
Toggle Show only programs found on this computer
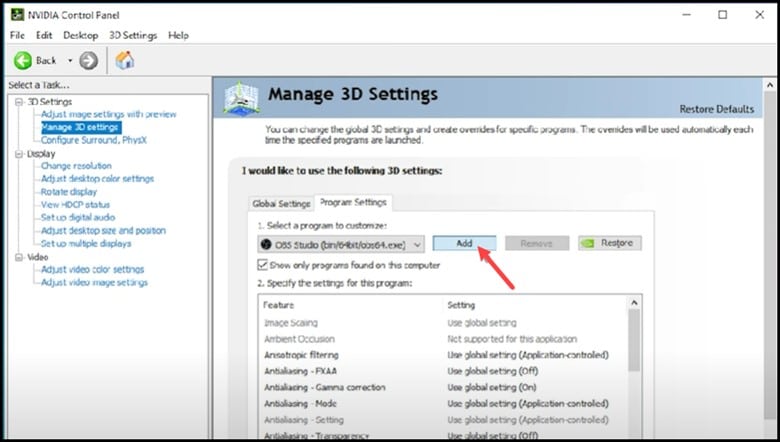(264, 265)
